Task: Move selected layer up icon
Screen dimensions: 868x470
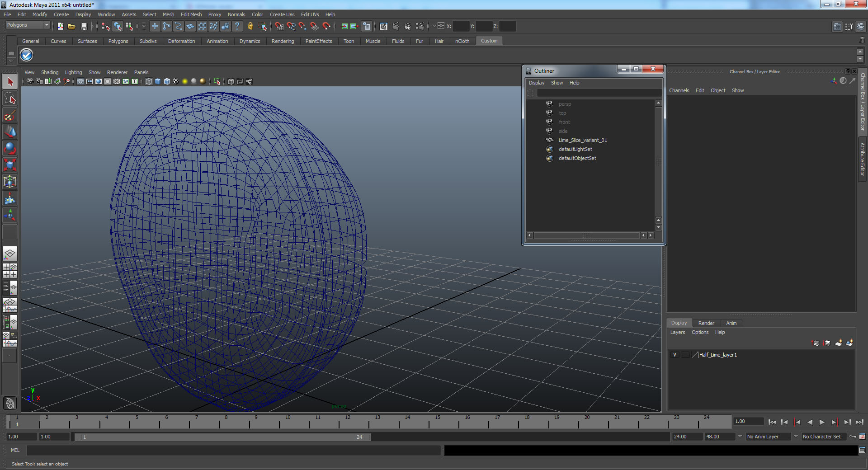Action: 816,343
